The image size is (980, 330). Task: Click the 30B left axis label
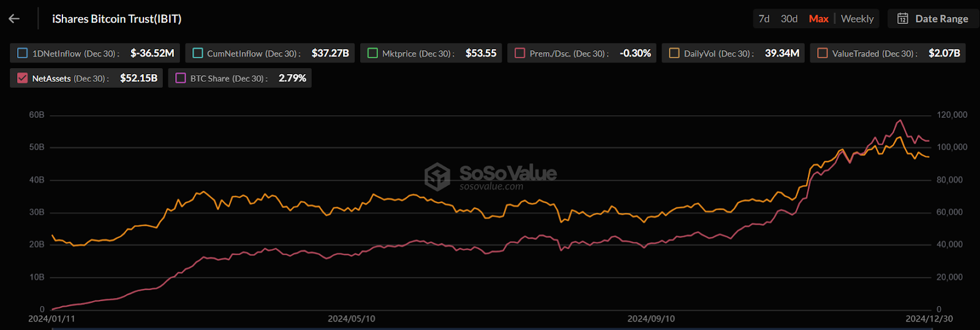point(37,212)
